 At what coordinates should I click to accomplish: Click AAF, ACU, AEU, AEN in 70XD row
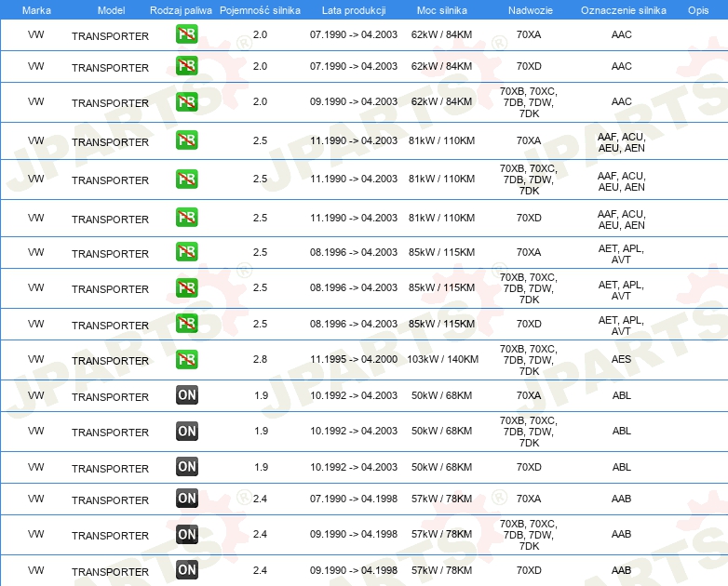pos(621,220)
